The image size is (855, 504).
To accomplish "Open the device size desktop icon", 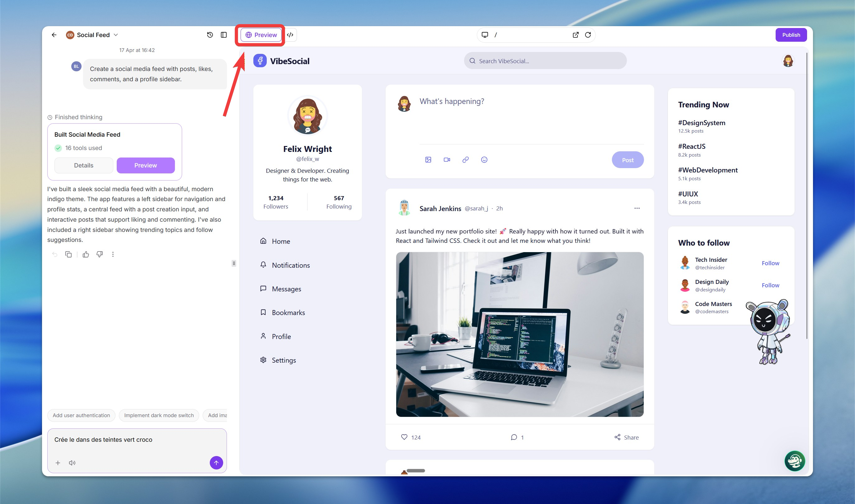I will 485,35.
